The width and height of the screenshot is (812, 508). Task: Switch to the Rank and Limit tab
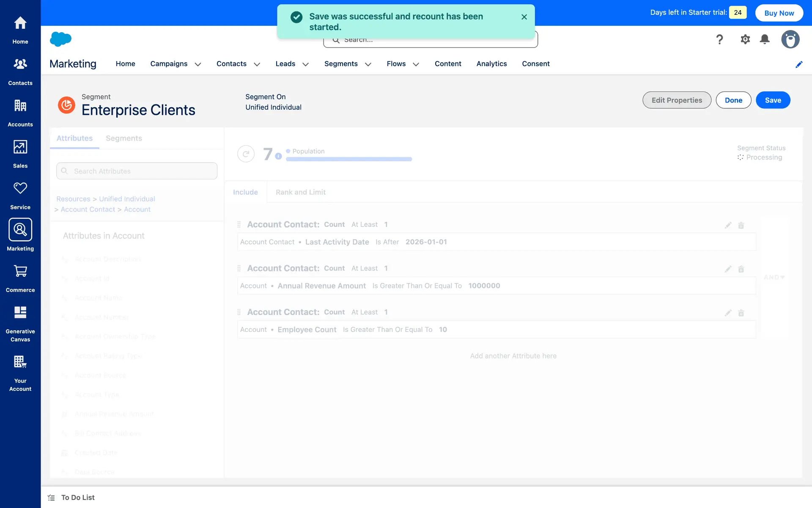(300, 192)
